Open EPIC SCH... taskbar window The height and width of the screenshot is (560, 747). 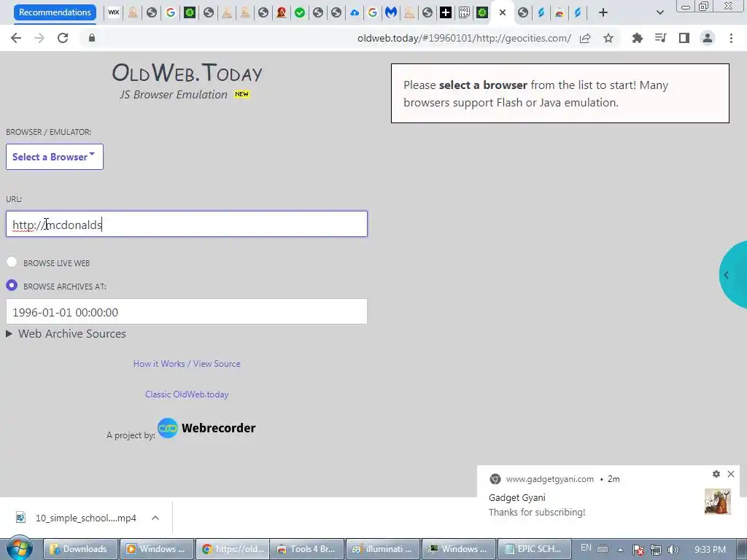tap(533, 549)
